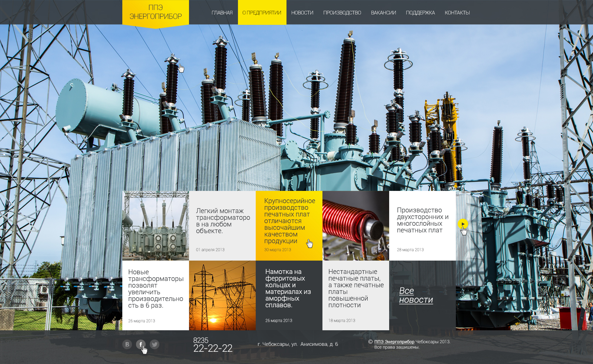Open the red copper coil thumbnail
Screen dimensions: 593x364
(x=355, y=226)
